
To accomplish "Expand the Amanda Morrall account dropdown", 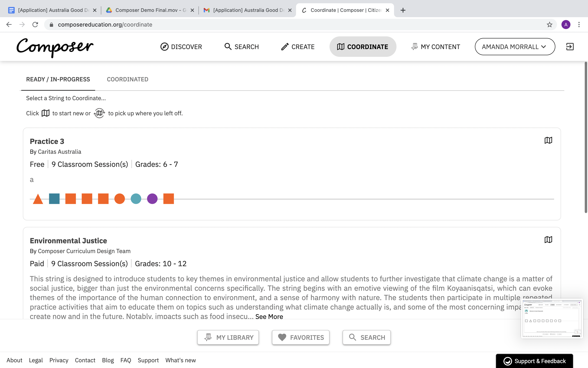I will (x=515, y=47).
